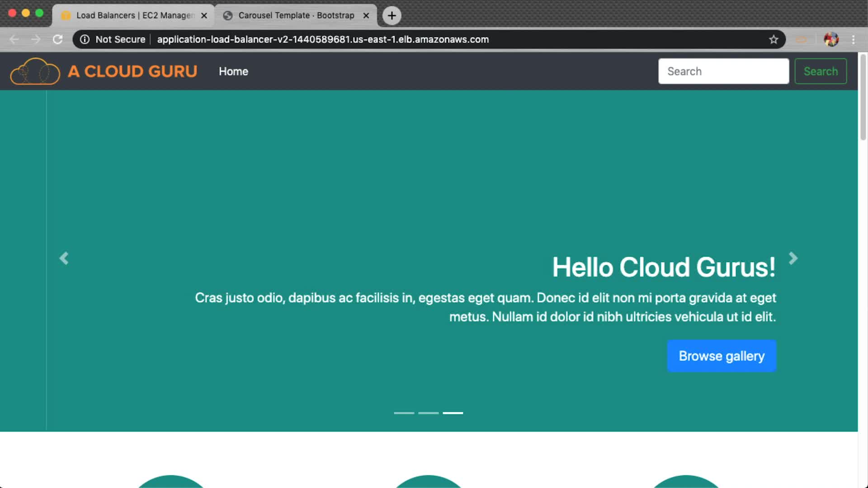Image resolution: width=868 pixels, height=488 pixels.
Task: Click the green Search button
Action: (x=820, y=71)
